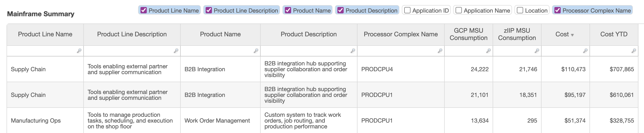
Task: Toggle the Processor Complex Name checkbox
Action: point(558,10)
